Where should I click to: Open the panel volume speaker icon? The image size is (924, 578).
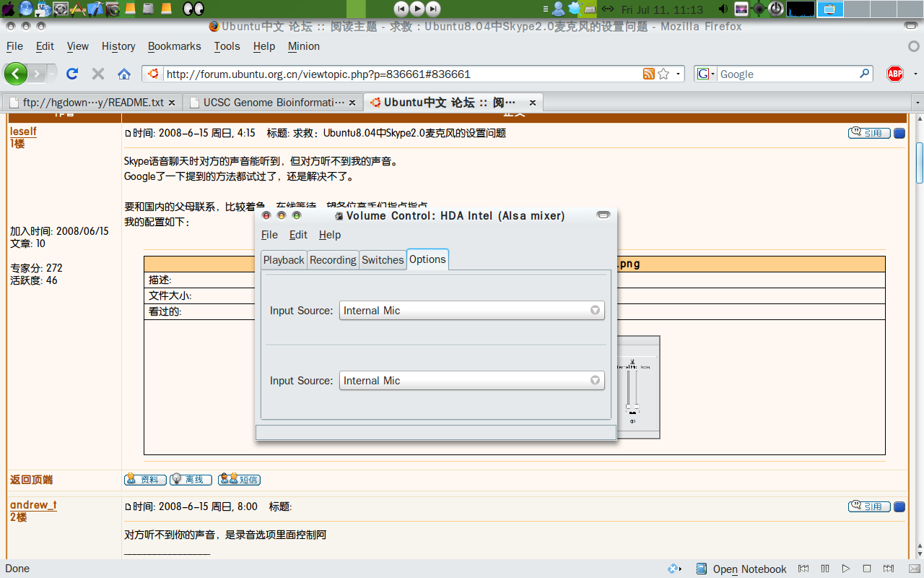pyautogui.click(x=724, y=9)
